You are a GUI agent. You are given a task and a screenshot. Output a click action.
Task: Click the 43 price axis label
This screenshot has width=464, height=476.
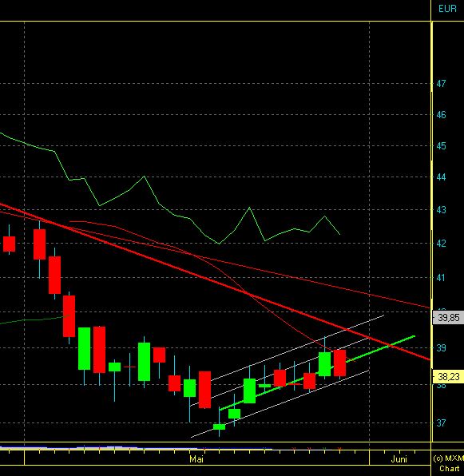[441, 210]
